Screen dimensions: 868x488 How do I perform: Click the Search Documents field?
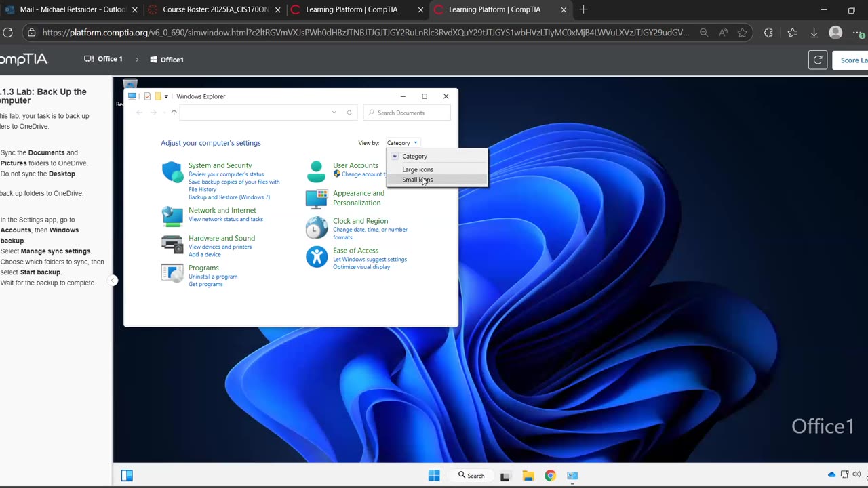[407, 113]
